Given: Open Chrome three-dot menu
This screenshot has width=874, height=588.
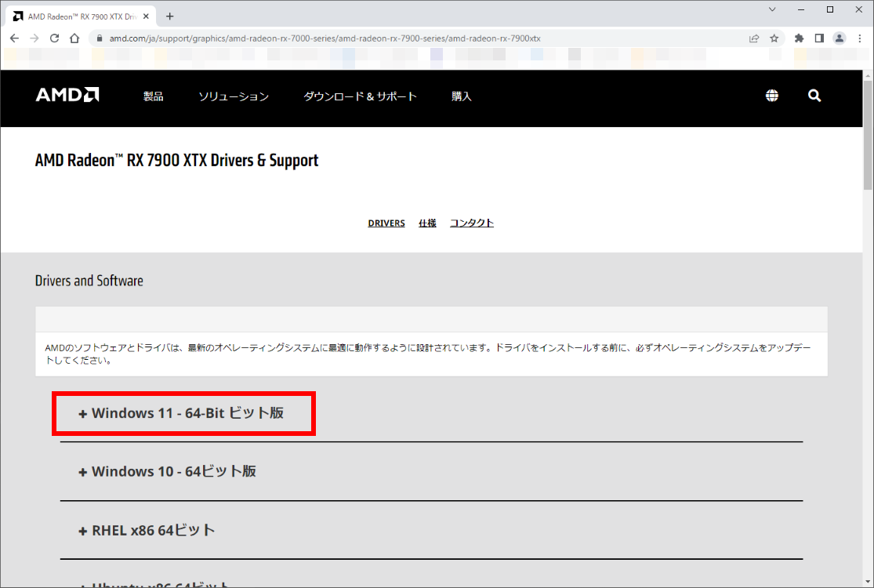Looking at the screenshot, I should tap(860, 38).
